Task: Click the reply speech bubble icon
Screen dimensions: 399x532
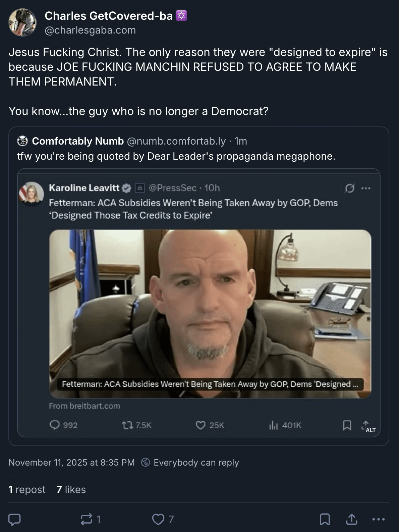Action: (14, 519)
